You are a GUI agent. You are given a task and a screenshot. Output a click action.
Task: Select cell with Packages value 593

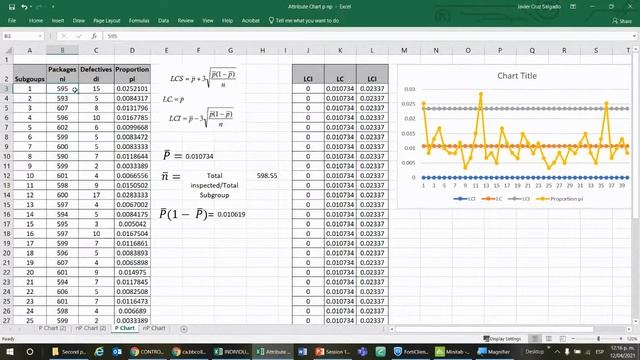coord(62,98)
